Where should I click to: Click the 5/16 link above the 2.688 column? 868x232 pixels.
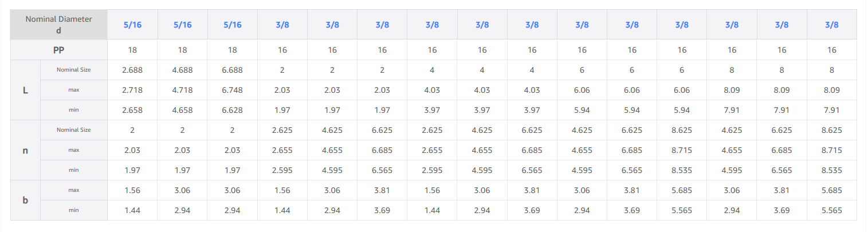[x=132, y=25]
